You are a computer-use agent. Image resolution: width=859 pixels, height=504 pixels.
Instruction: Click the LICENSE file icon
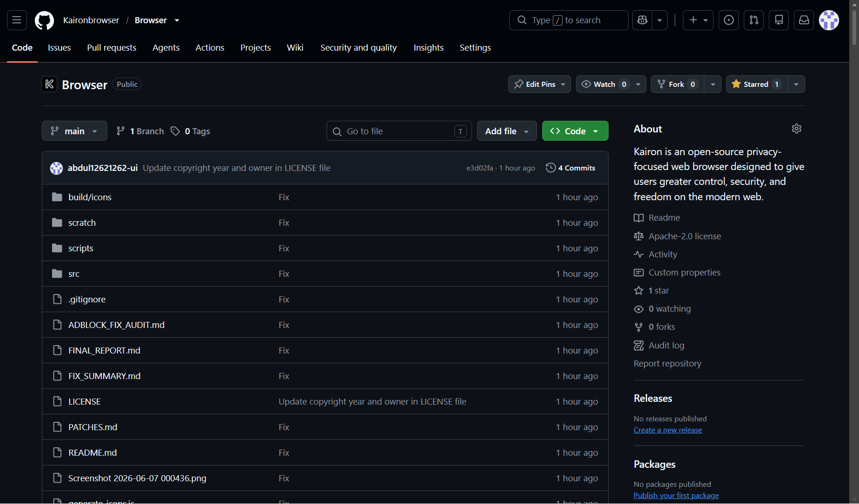[57, 401]
